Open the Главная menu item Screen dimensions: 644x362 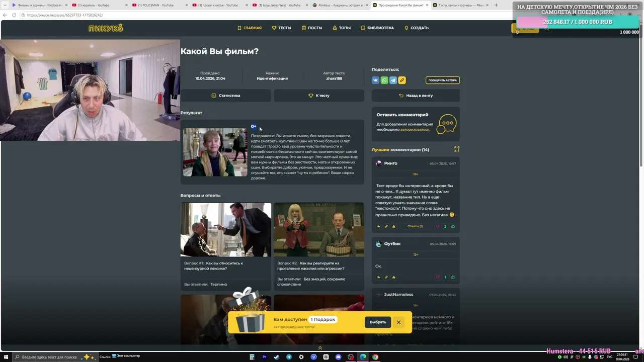250,28
